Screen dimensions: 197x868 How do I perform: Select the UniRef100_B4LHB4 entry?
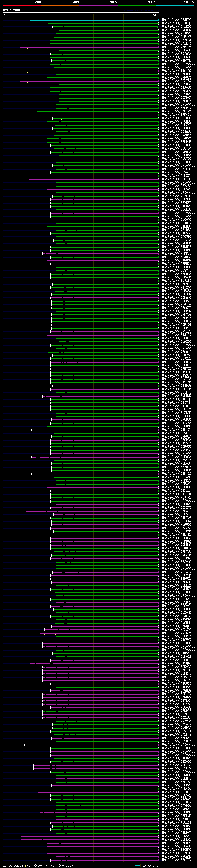point(176,226)
